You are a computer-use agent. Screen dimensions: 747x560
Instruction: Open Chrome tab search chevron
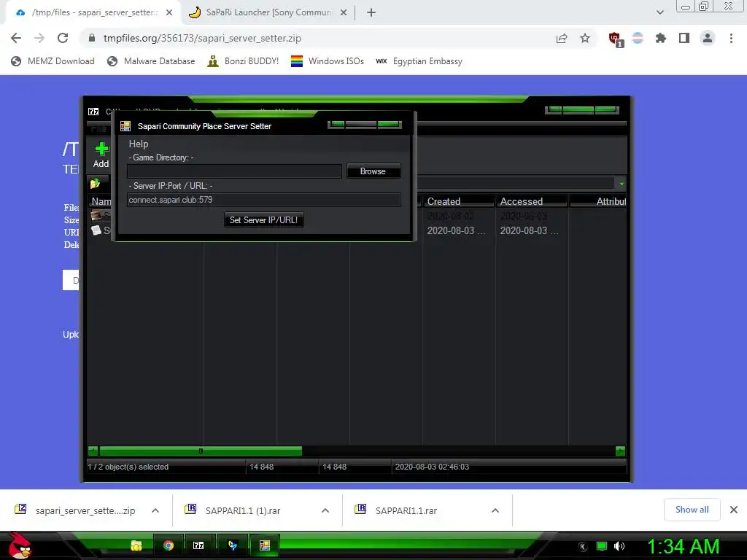coord(659,12)
